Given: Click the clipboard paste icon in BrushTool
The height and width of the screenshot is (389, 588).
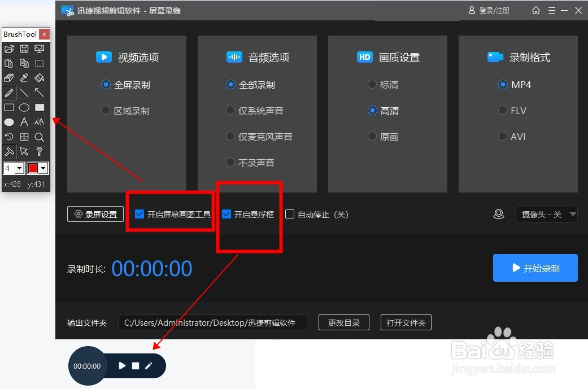Looking at the screenshot, I should [9, 63].
